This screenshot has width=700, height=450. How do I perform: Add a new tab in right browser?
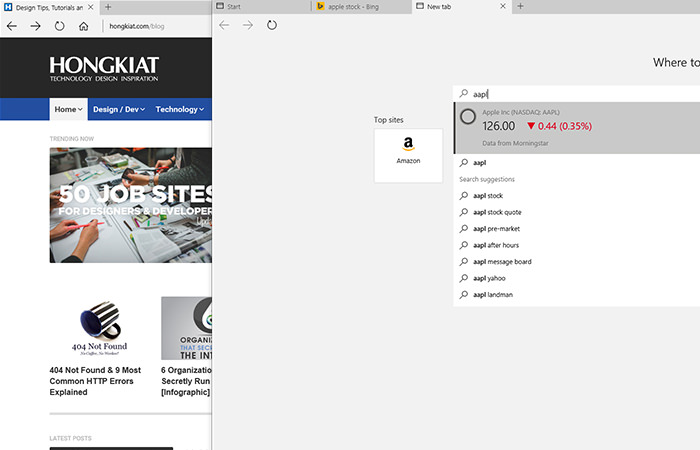[520, 6]
